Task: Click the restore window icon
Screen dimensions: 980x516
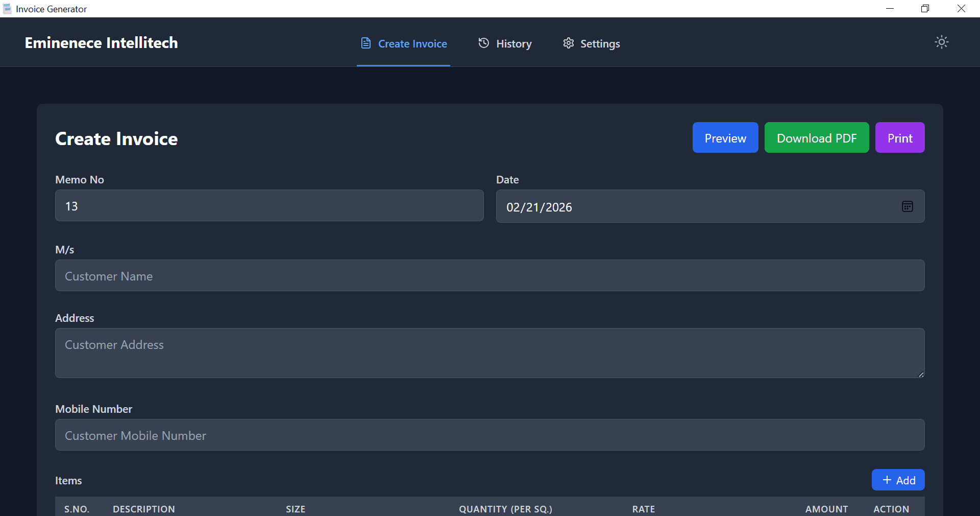Action: click(925, 8)
